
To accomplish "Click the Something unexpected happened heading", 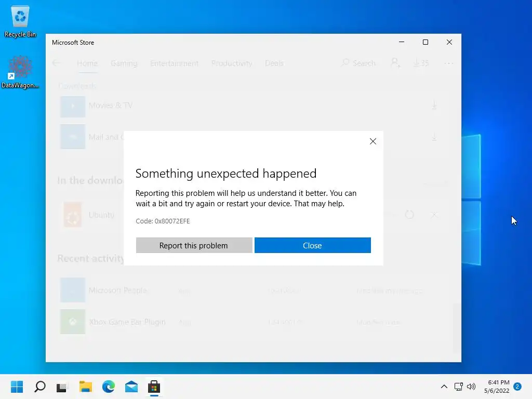I will [226, 174].
